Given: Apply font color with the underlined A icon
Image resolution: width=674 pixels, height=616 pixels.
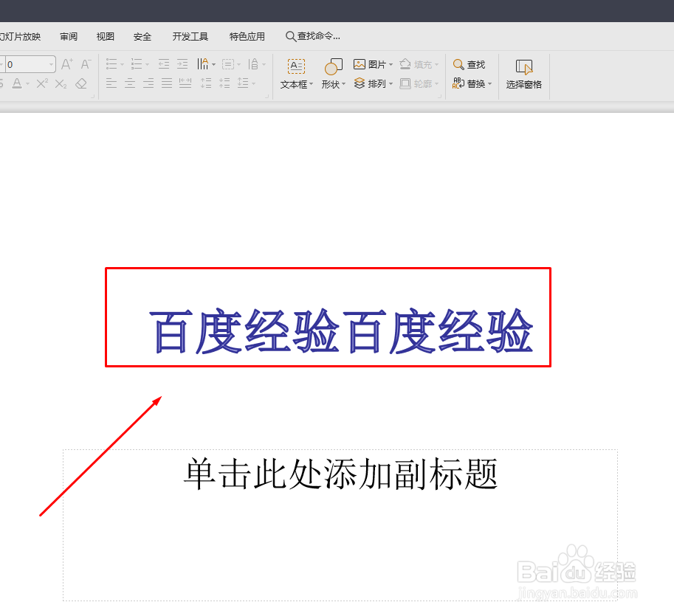Looking at the screenshot, I should pyautogui.click(x=17, y=83).
